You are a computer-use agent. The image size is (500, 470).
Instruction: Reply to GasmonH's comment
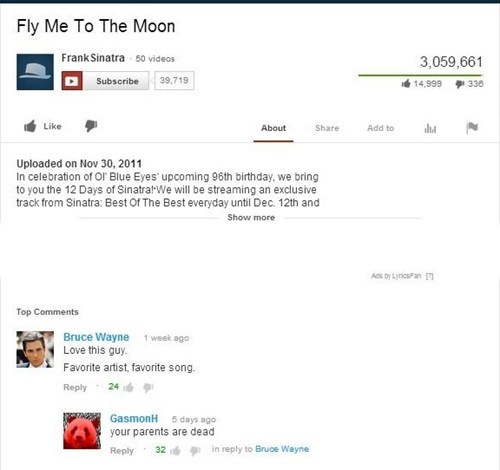tap(122, 451)
